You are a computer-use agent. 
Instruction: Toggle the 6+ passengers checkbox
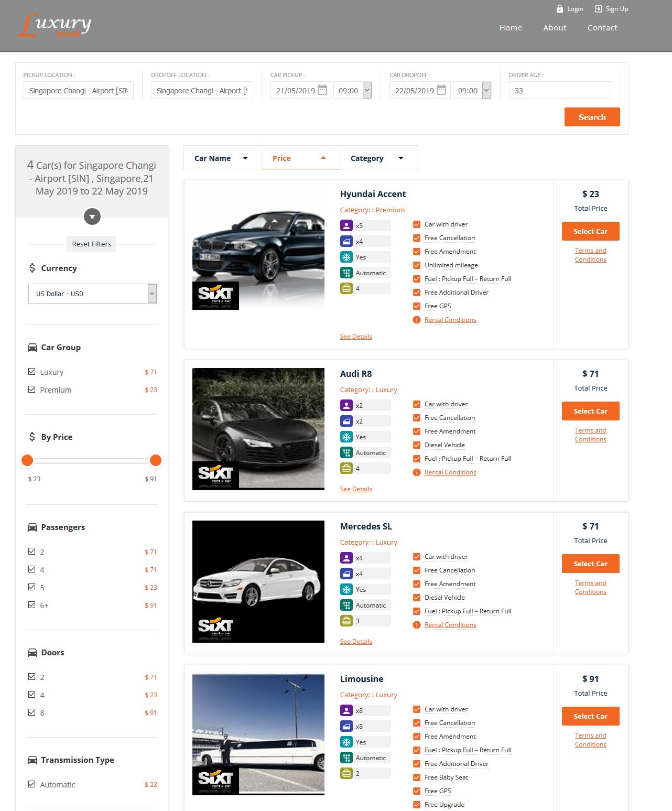32,605
